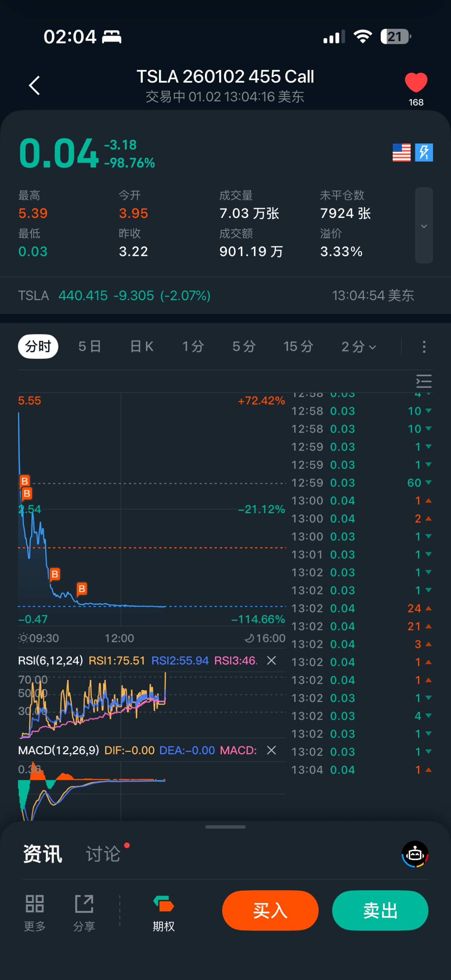Tap the 昨收 value 3.22
Viewport: 451px width, 980px height.
coord(133,251)
